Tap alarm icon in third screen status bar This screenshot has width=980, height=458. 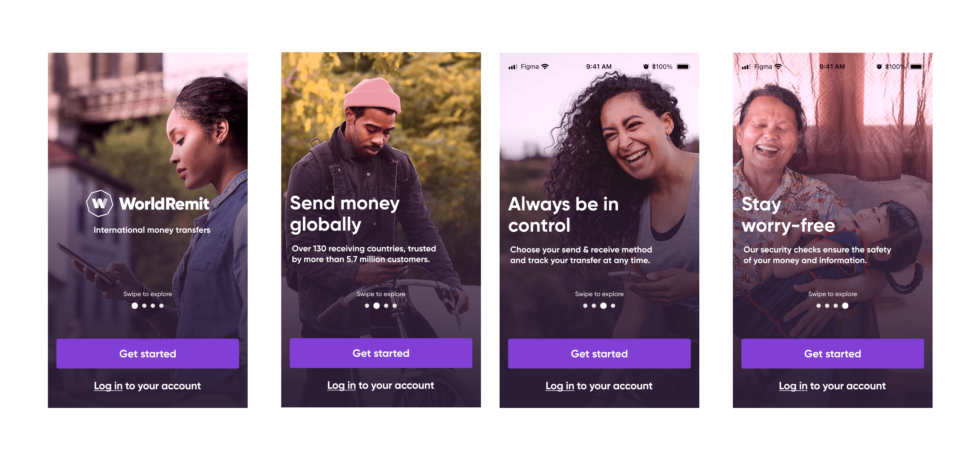coord(646,67)
